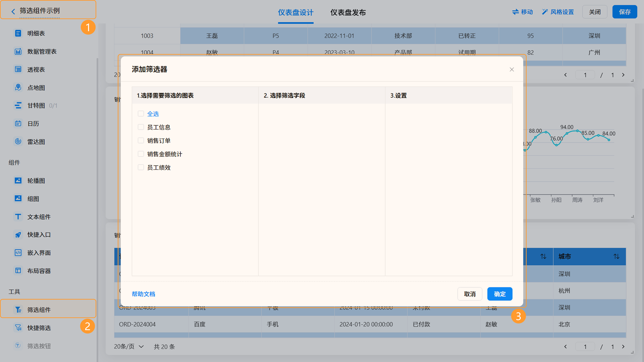Image resolution: width=644 pixels, height=362 pixels.
Task: Switch to the 仪表盘设计 tab
Action: pos(296,13)
